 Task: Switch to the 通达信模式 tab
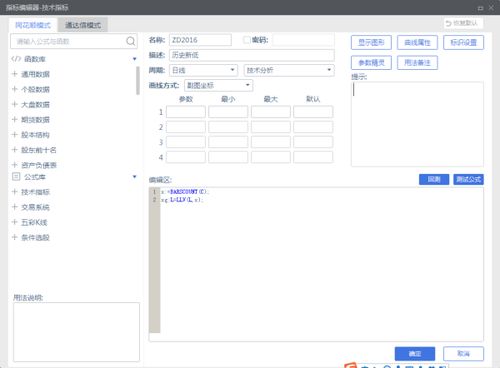tap(83, 25)
